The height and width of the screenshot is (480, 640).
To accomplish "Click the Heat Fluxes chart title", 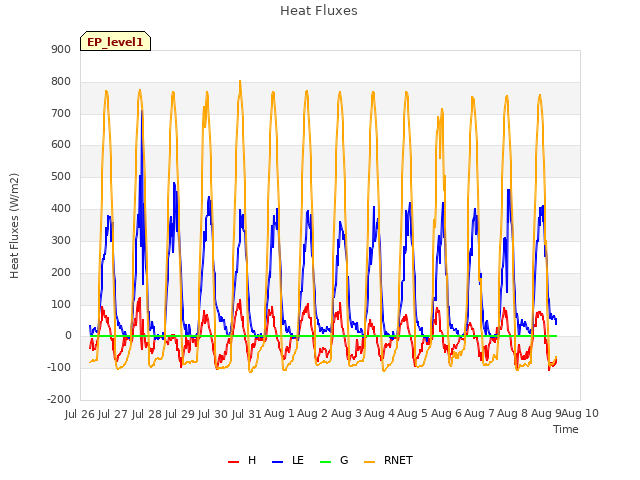I will tap(319, 11).
